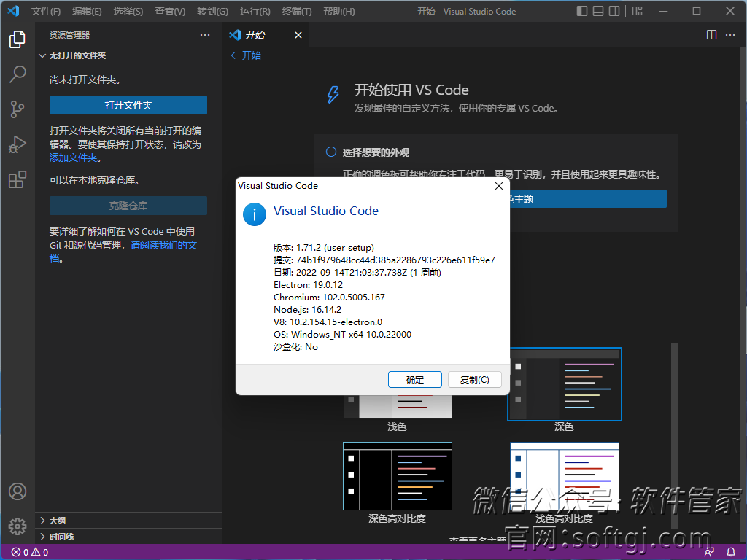Click the 资源管理器 panel title

[x=69, y=35]
